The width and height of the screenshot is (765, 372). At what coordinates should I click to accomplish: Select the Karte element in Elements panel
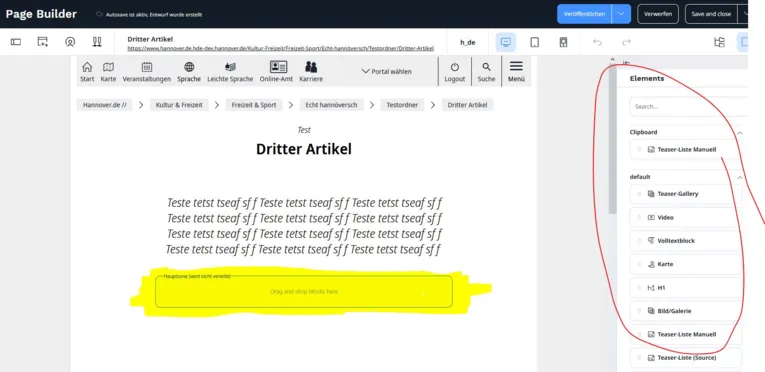[x=686, y=264]
